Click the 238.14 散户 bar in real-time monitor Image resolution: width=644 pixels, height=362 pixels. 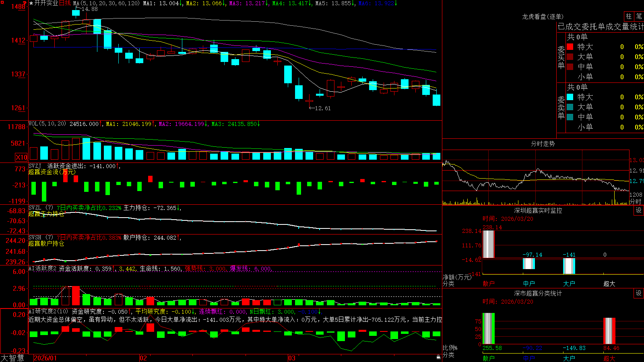coord(489,244)
